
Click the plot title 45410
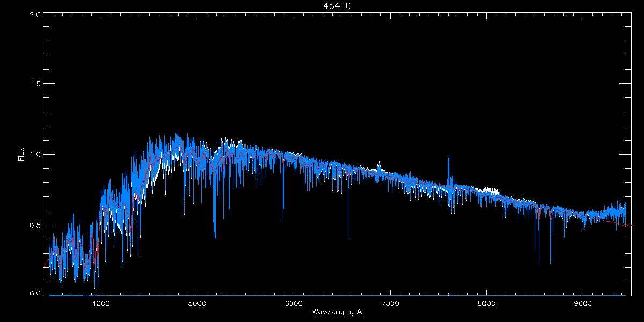[x=337, y=6]
